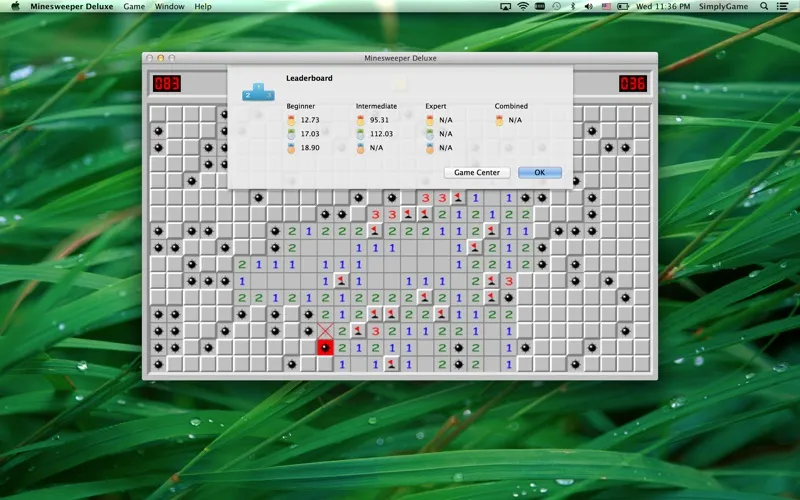Click the Time Machine clock icon
This screenshot has width=800, height=500.
click(x=557, y=6)
